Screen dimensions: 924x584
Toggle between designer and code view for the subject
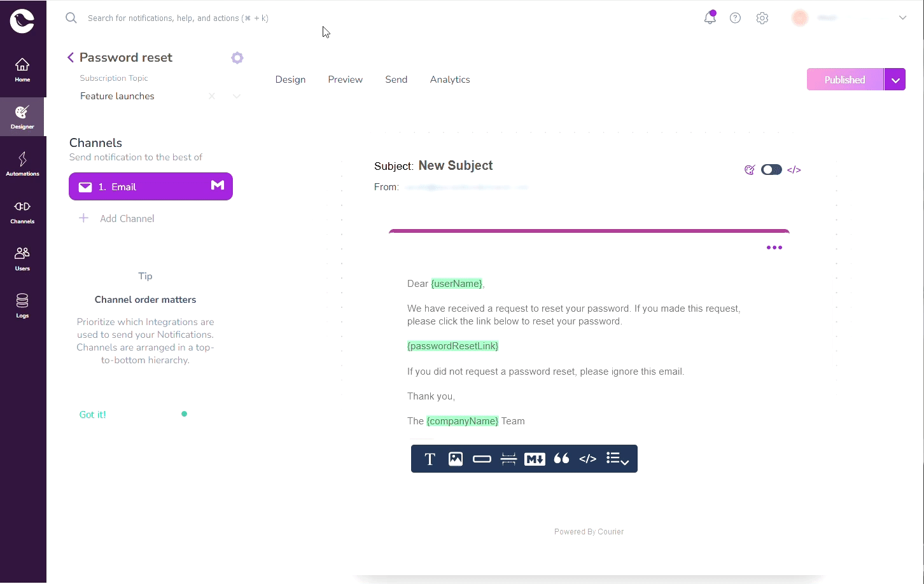tap(771, 169)
